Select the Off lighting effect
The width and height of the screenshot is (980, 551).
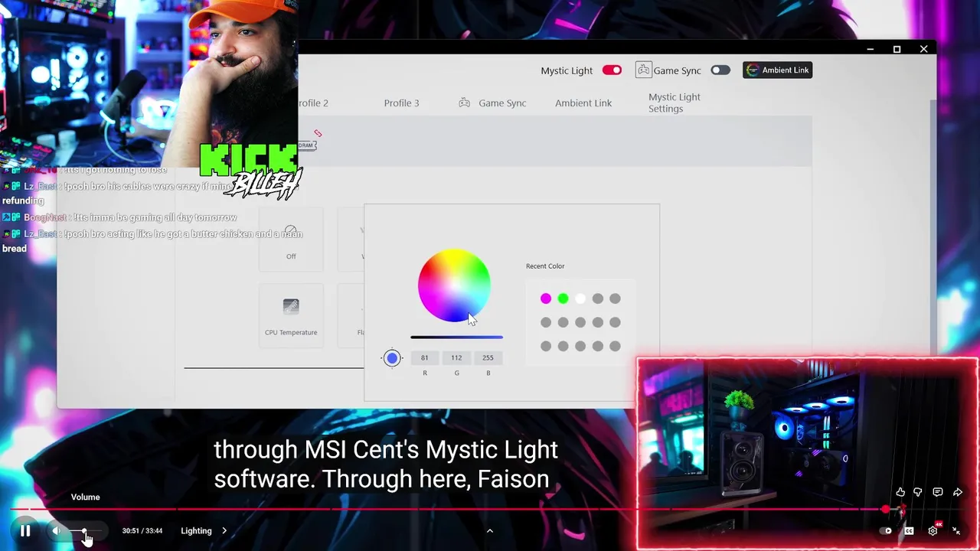(x=291, y=240)
